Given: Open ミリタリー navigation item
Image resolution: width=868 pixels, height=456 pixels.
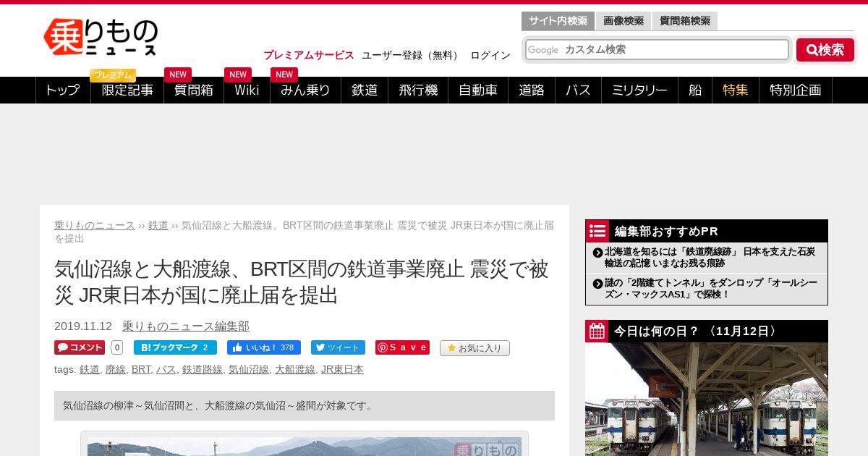Looking at the screenshot, I should [x=639, y=90].
